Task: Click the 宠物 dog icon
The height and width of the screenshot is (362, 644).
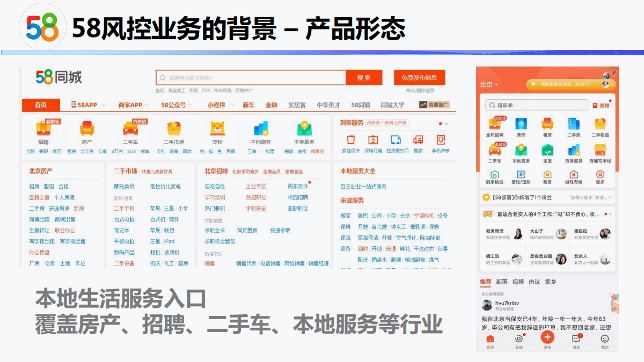Action: (x=217, y=129)
